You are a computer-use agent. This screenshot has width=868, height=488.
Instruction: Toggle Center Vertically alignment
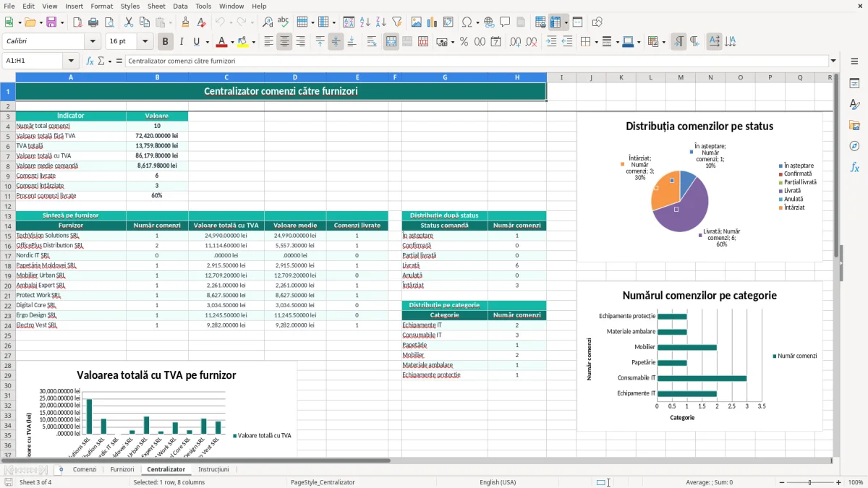click(x=336, y=42)
